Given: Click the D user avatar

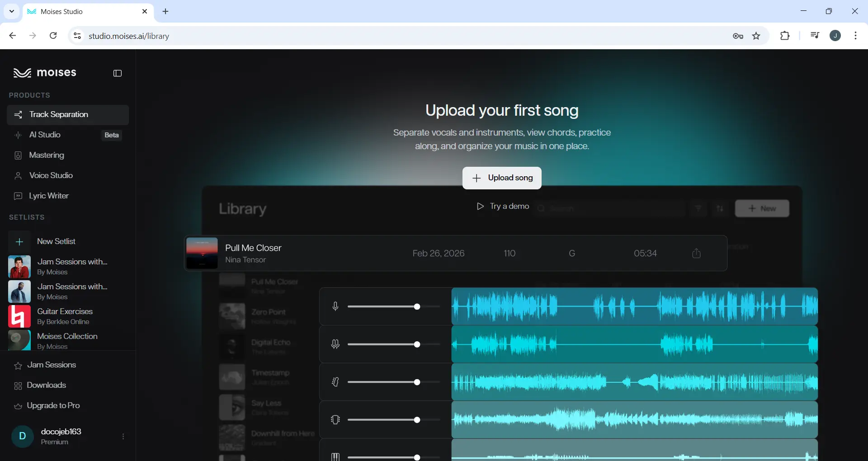Looking at the screenshot, I should 23,437.
